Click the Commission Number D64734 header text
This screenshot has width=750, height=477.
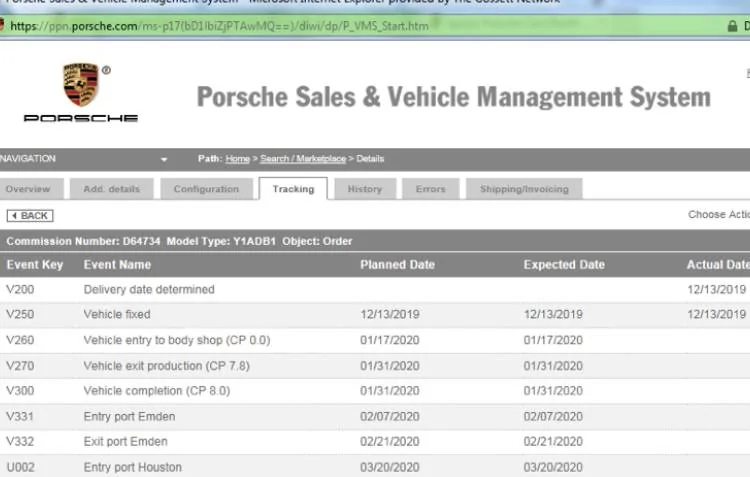tap(83, 241)
